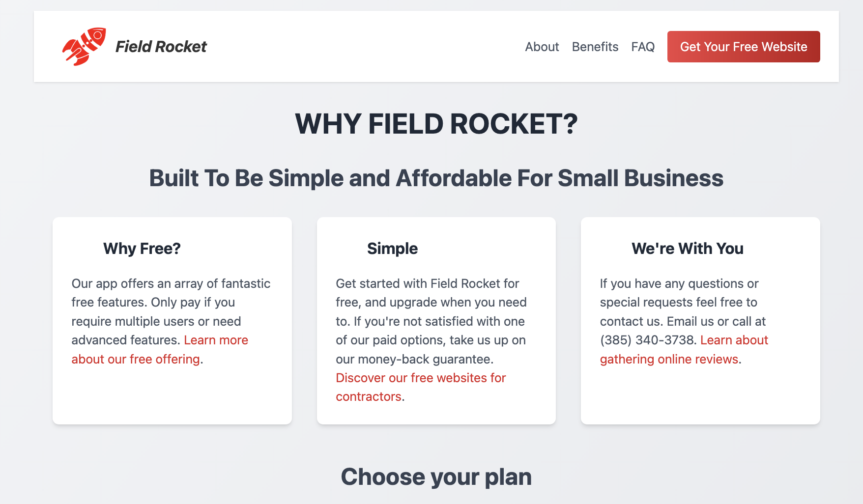Open the About navigation item

pyautogui.click(x=542, y=47)
